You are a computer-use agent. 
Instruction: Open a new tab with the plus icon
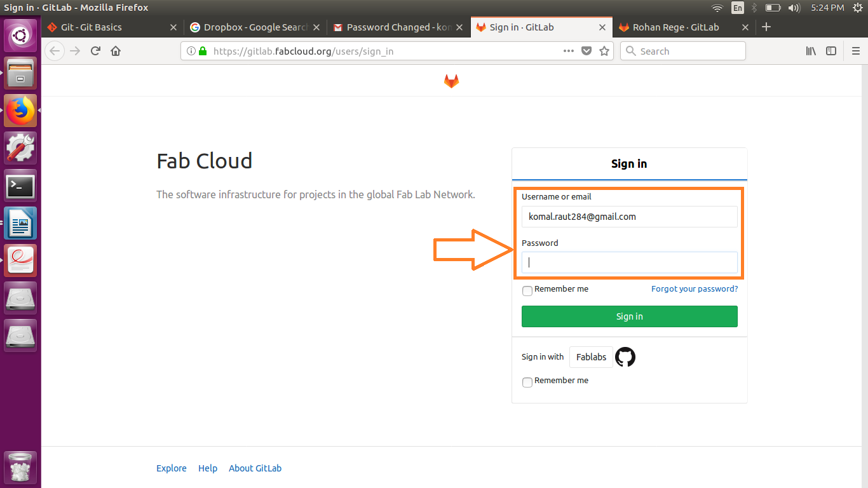(x=766, y=27)
